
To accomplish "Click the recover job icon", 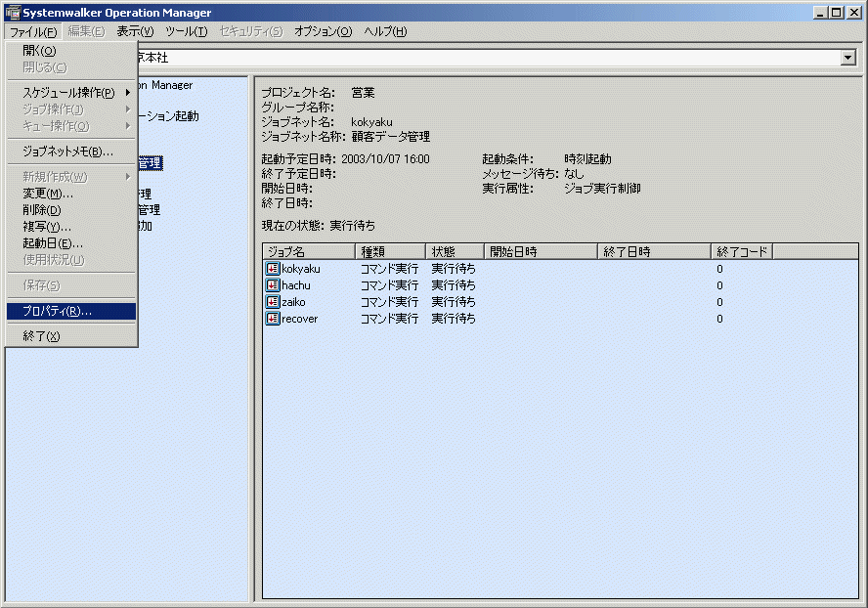I will 273,319.
